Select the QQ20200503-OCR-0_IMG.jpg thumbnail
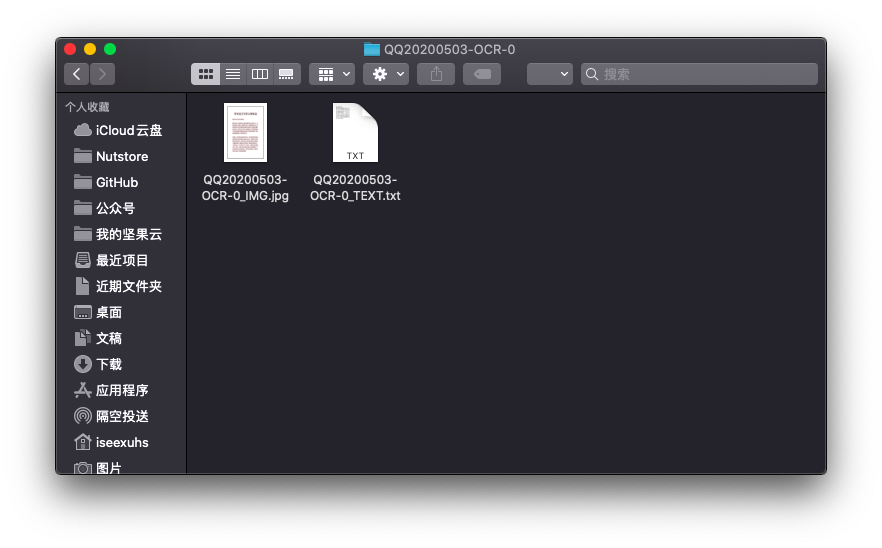The image size is (882, 548). [x=245, y=133]
